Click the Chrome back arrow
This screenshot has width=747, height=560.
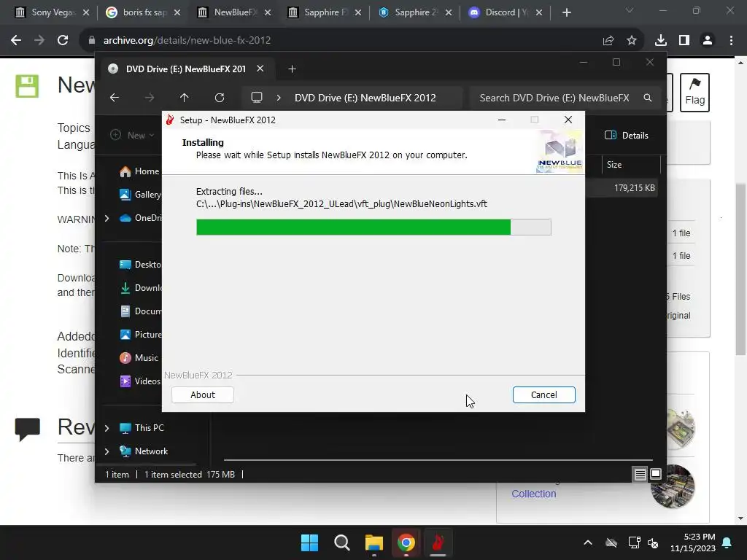16,41
